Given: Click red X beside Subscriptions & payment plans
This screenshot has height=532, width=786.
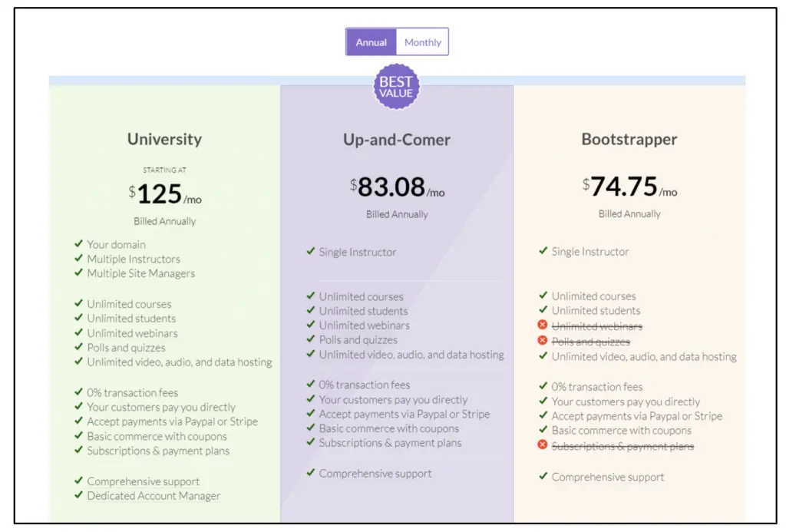Looking at the screenshot, I should (543, 446).
